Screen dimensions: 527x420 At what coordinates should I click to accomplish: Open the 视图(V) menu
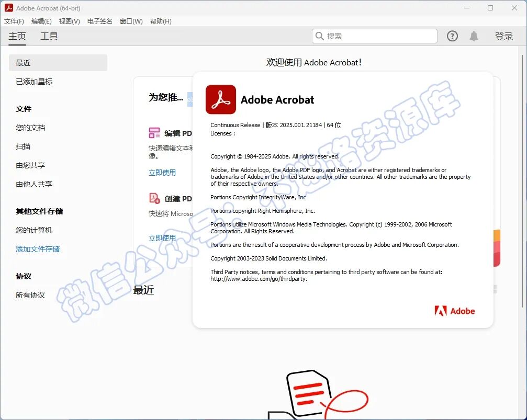[x=69, y=21]
